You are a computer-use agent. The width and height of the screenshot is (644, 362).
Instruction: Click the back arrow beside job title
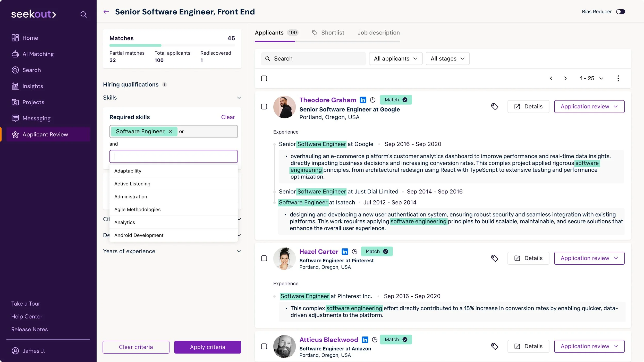106,12
